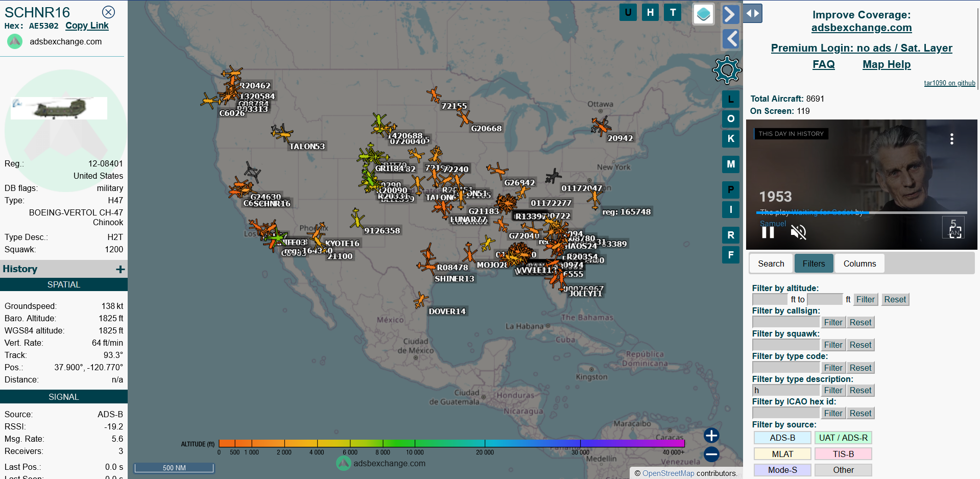Toggle MLAT source filter
Image resolution: width=980 pixels, height=479 pixels.
point(782,454)
